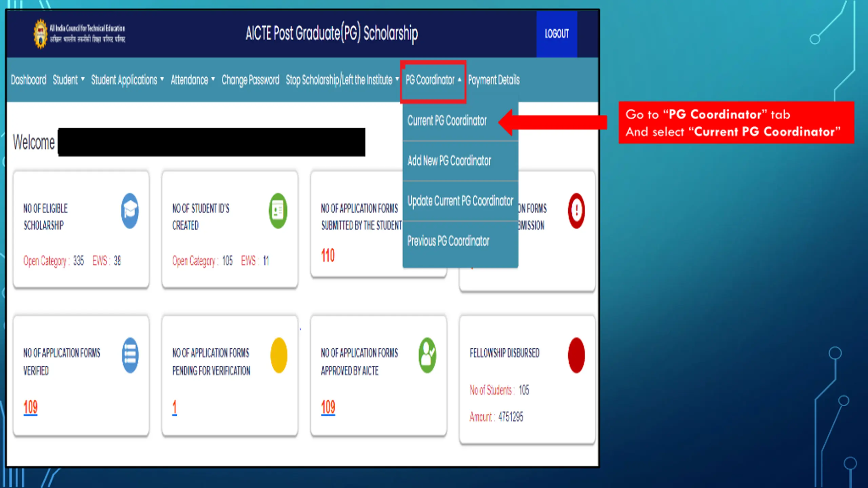This screenshot has height=488, width=868.
Task: Click NO OF APPLICATION FORMS VERIFIED heading
Action: click(62, 362)
